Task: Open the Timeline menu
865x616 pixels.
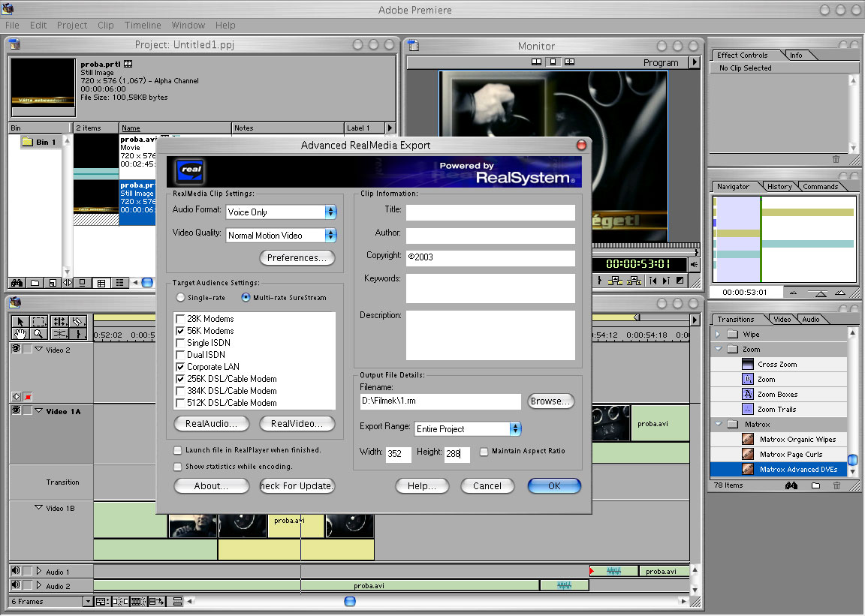Action: (143, 26)
